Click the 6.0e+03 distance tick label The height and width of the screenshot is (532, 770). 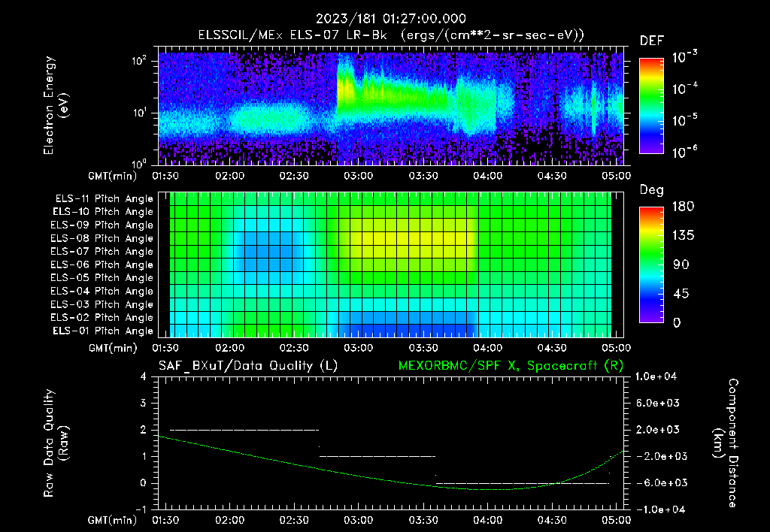coord(657,403)
